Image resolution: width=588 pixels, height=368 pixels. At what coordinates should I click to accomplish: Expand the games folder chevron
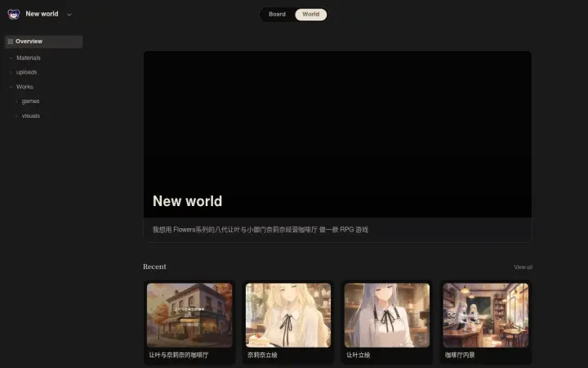coord(16,101)
